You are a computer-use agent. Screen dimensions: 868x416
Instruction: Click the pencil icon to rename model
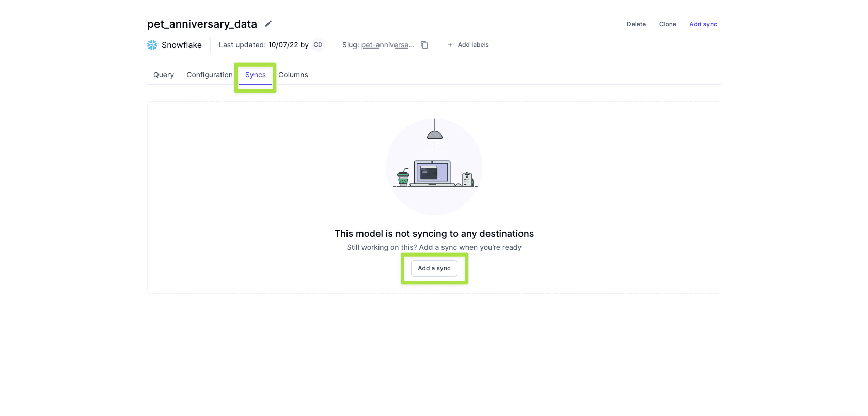pos(269,24)
